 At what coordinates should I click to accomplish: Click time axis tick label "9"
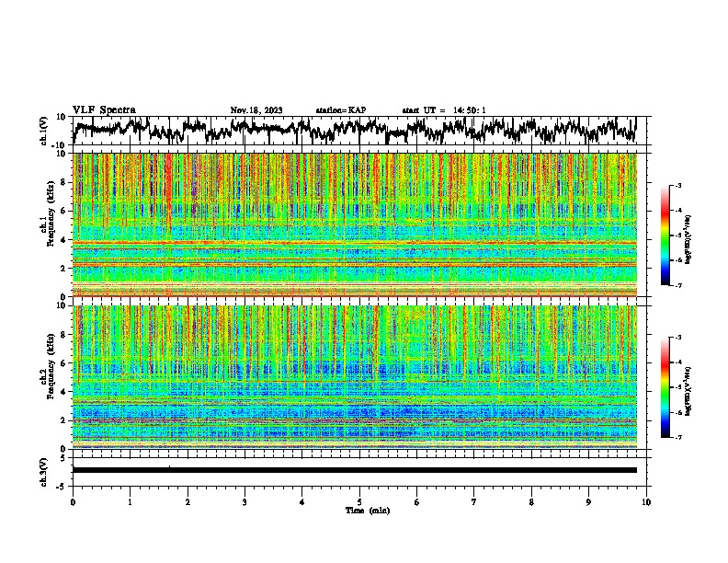(x=588, y=502)
